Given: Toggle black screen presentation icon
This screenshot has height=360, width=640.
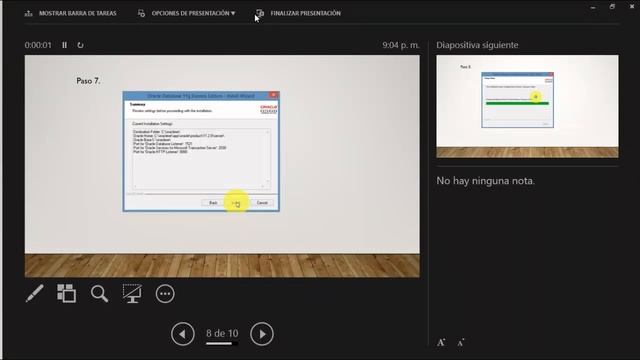Looking at the screenshot, I should (132, 293).
